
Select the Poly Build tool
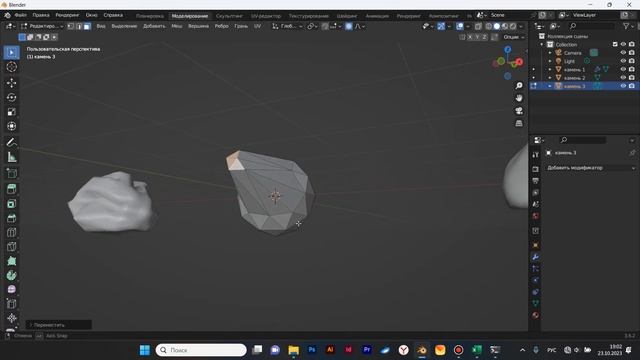11,261
